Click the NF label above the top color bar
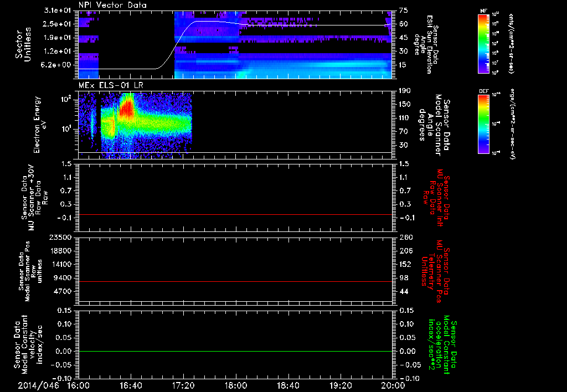567x392 pixels. tap(484, 11)
